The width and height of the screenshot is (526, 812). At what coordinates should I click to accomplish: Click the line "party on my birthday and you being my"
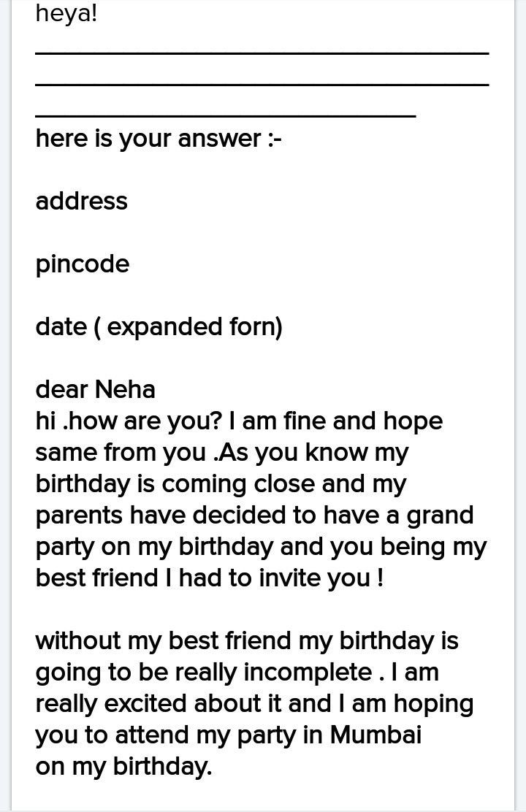click(x=260, y=546)
